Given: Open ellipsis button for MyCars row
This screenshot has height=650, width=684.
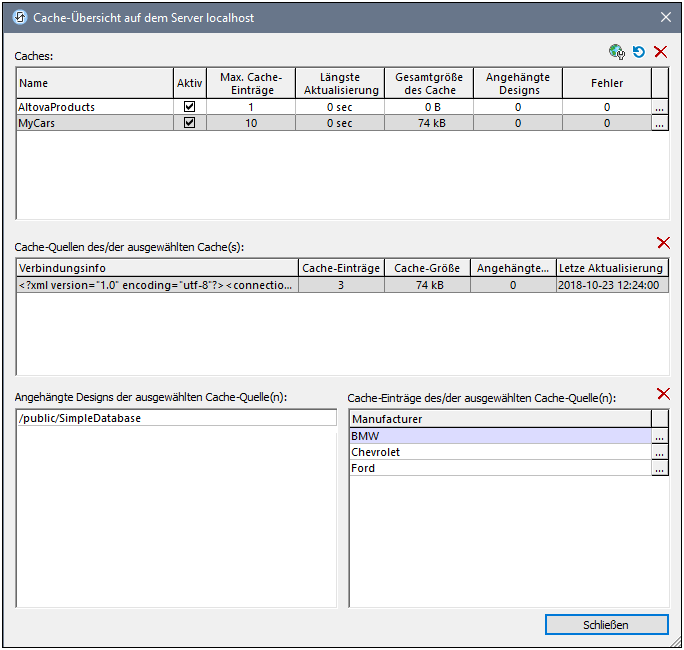Looking at the screenshot, I should tap(659, 124).
